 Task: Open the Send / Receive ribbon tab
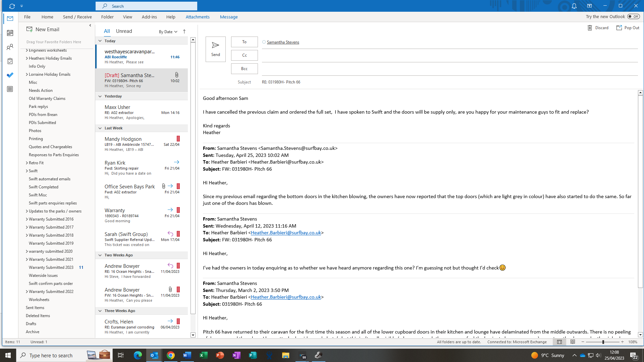click(77, 17)
